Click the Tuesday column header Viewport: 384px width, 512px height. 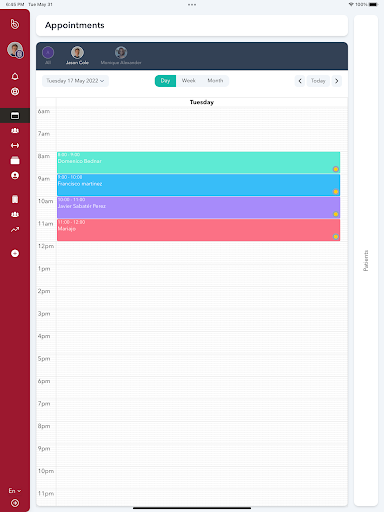(x=202, y=102)
